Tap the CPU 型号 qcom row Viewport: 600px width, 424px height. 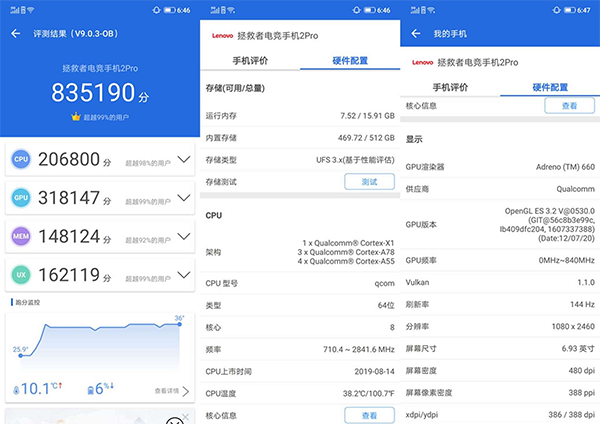[x=300, y=283]
